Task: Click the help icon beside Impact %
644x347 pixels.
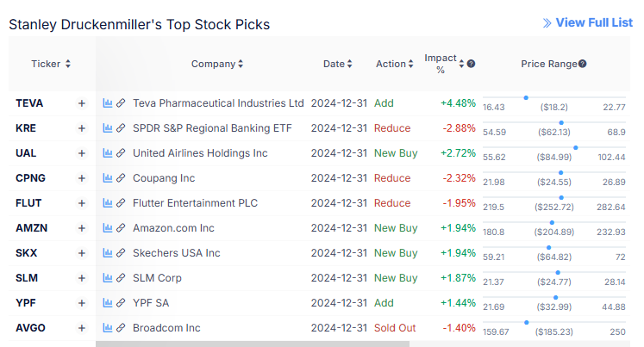Action: (471, 64)
